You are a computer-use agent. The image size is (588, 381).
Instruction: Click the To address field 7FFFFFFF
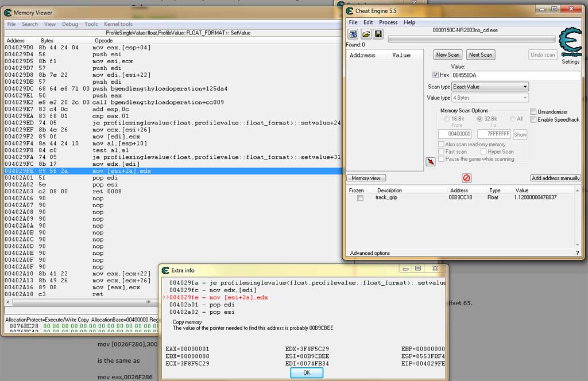[x=493, y=134]
